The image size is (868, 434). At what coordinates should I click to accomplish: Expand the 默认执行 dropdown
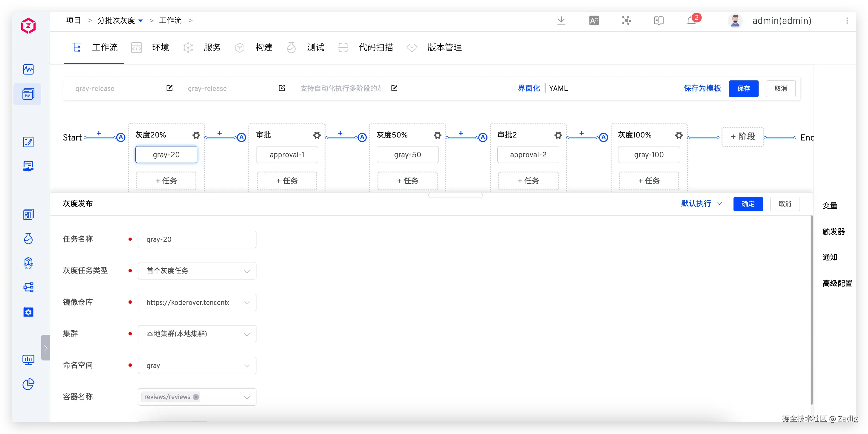tap(702, 204)
